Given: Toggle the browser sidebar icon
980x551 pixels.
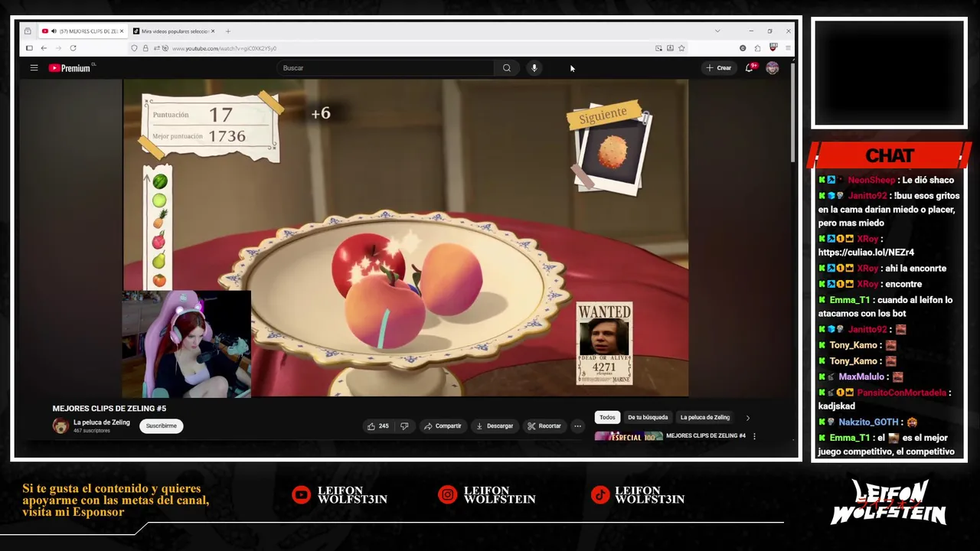Looking at the screenshot, I should [x=29, y=48].
